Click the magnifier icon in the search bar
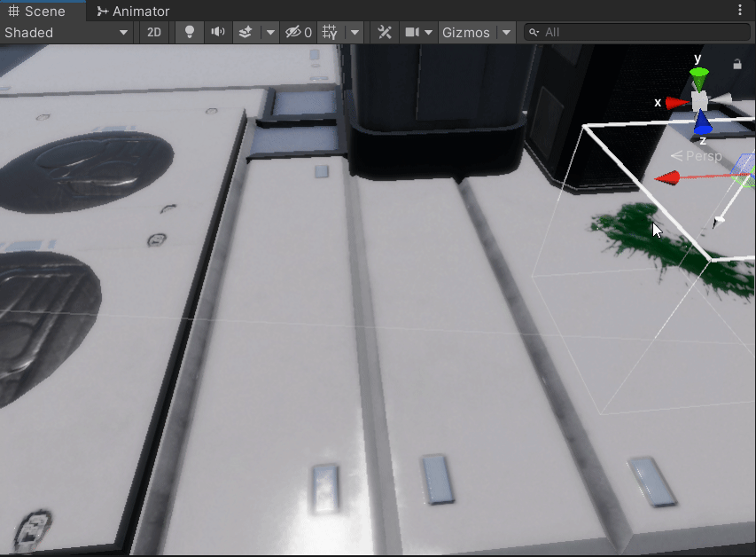Screen dimensions: 756x557 (533, 32)
